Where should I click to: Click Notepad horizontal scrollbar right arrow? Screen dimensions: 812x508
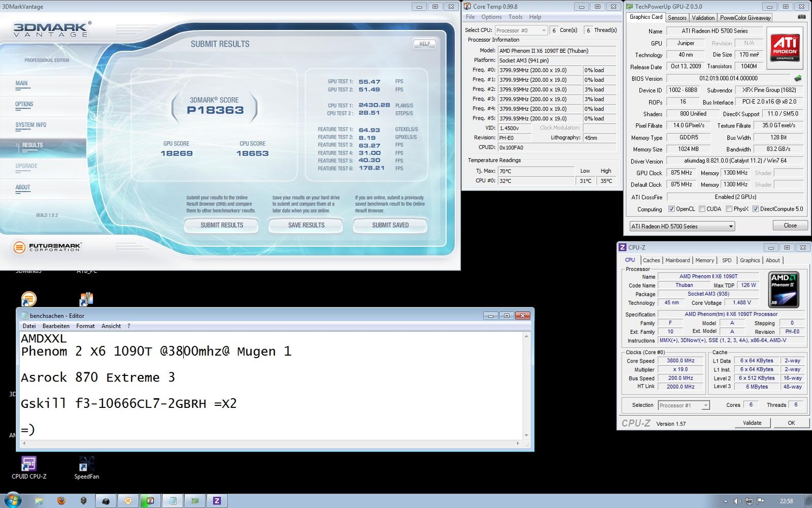pyautogui.click(x=518, y=443)
